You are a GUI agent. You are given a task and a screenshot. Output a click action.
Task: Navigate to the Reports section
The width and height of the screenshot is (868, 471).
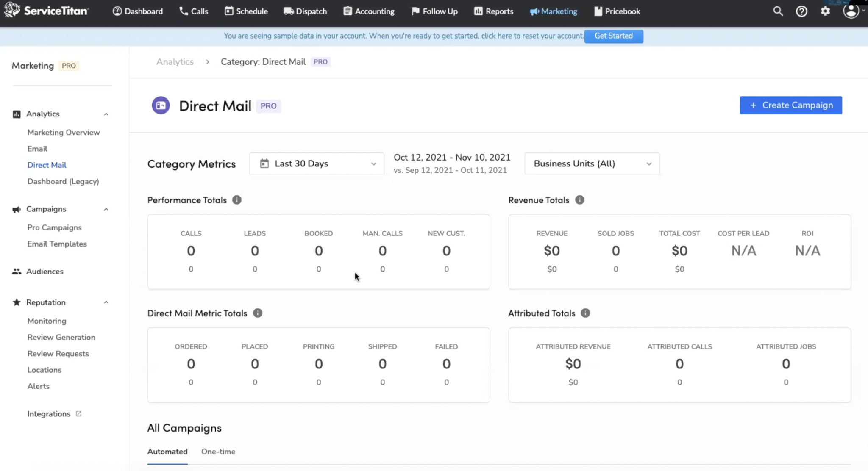coord(493,11)
